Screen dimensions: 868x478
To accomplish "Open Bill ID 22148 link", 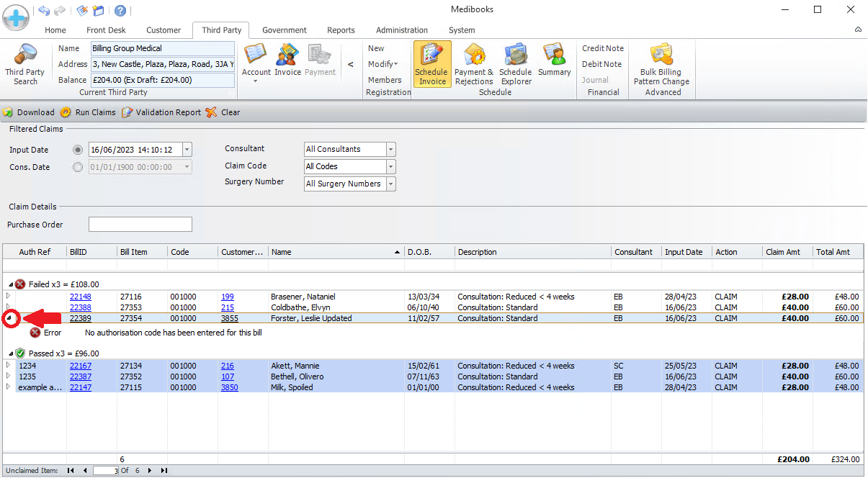I will [80, 297].
